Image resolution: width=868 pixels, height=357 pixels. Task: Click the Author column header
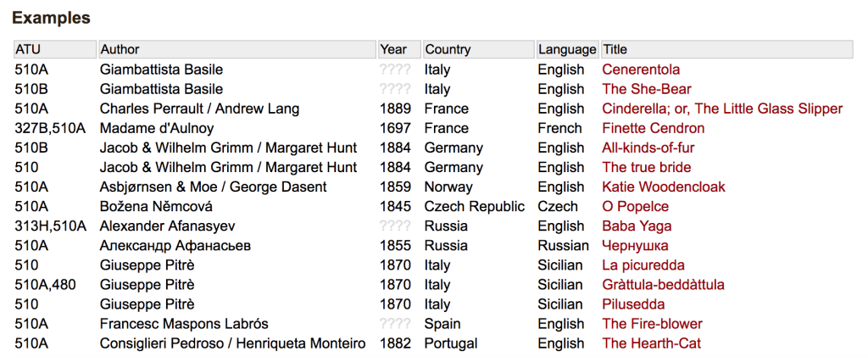click(120, 49)
